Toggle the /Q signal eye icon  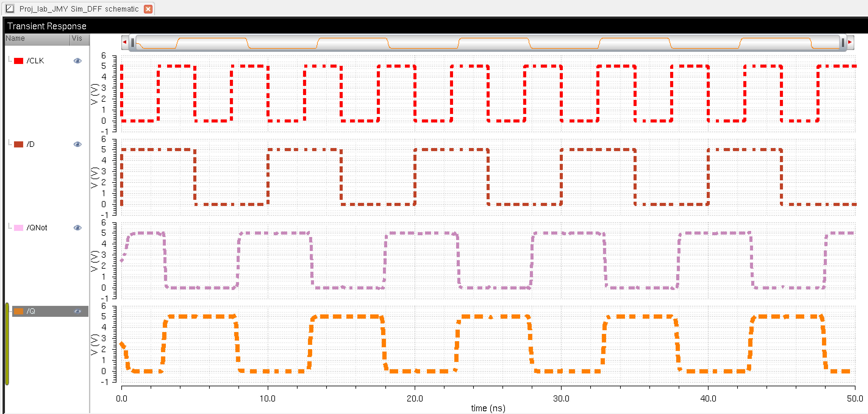coord(77,311)
